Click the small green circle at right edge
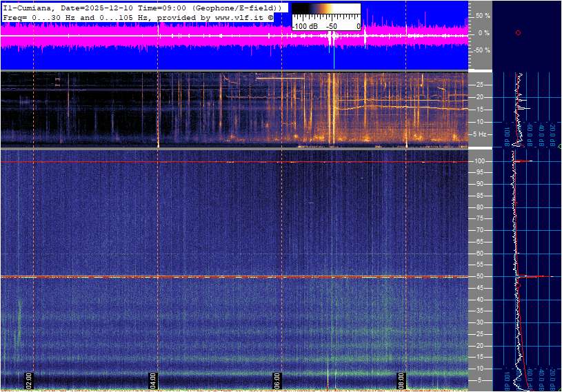 click(560, 147)
